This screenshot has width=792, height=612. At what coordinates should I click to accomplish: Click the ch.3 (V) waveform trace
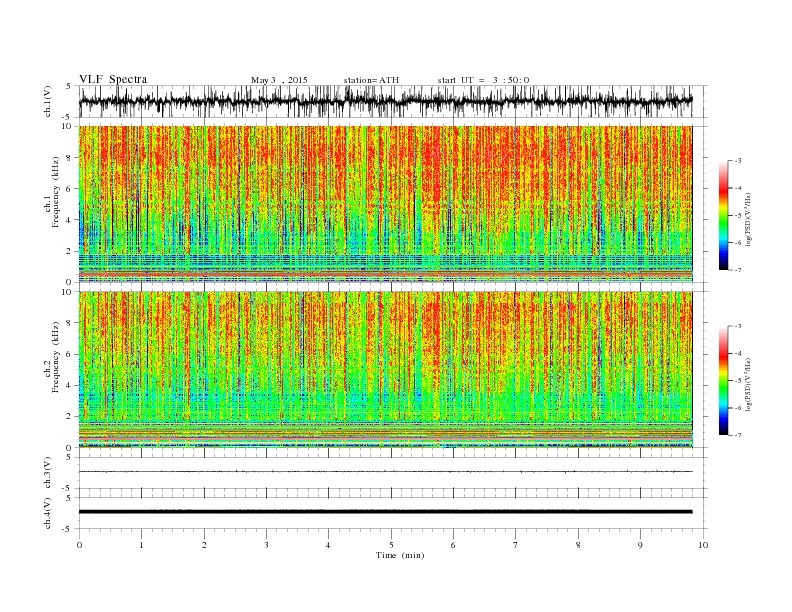point(386,472)
